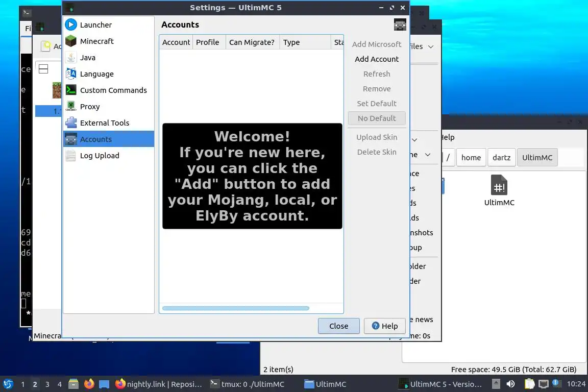This screenshot has width=588, height=392.
Task: Switch to workspace 3
Action: point(47,384)
